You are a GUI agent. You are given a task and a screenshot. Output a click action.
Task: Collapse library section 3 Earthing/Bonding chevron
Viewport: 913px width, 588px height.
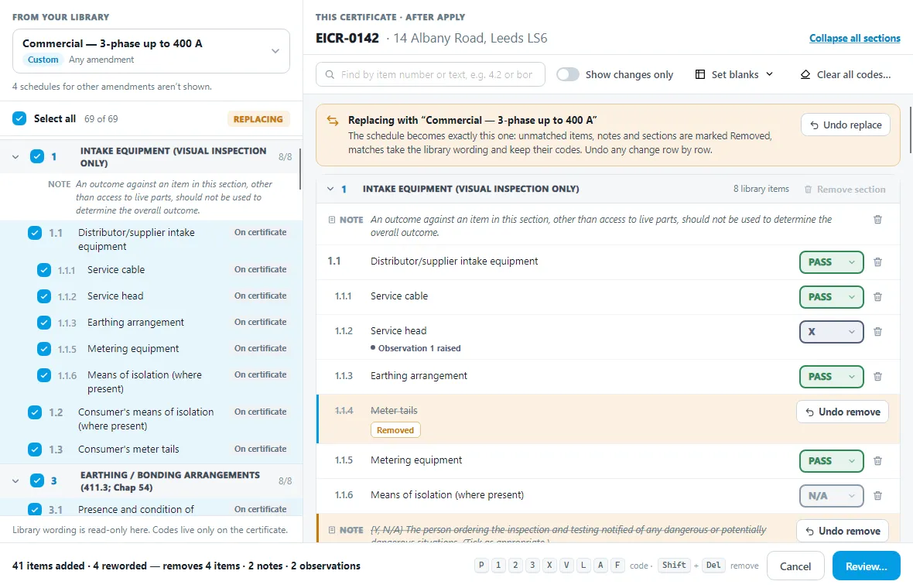[15, 481]
